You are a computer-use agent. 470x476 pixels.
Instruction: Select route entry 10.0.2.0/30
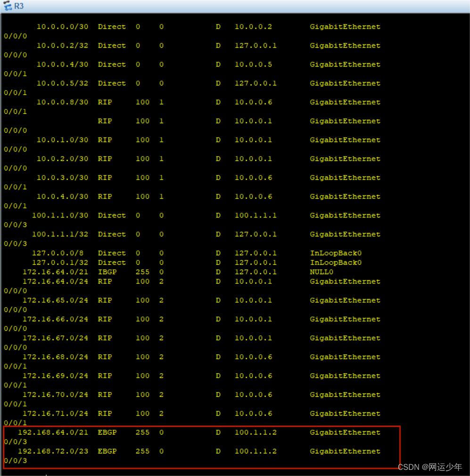(63, 159)
